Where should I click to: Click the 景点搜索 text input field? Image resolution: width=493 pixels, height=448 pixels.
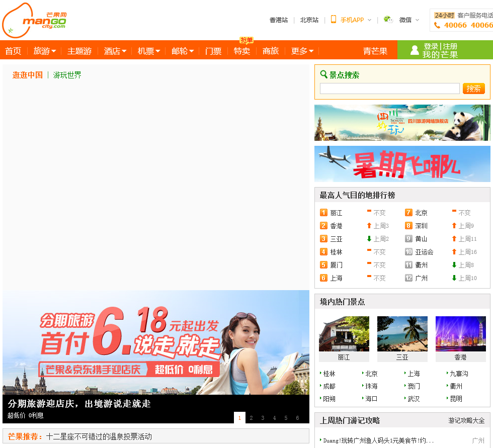click(x=389, y=88)
